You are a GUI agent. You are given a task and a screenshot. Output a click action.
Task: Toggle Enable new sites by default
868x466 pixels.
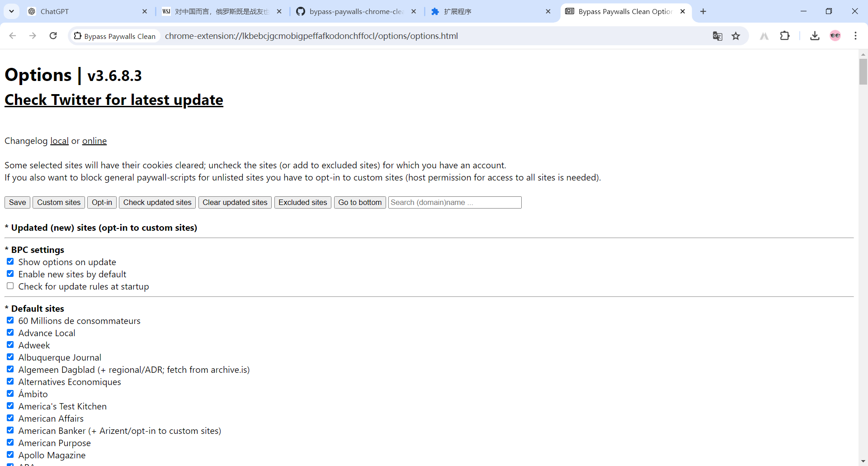[10, 274]
